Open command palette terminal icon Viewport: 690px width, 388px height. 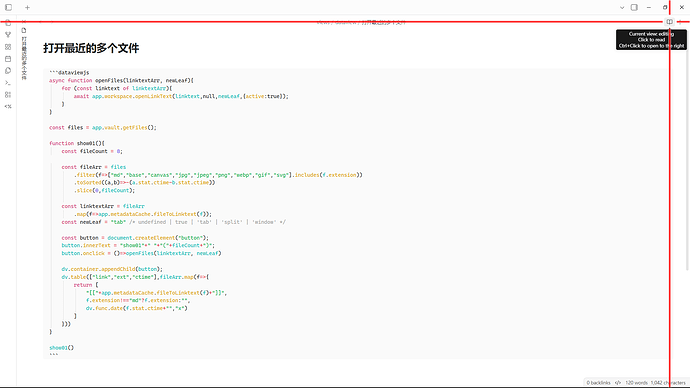click(x=8, y=83)
